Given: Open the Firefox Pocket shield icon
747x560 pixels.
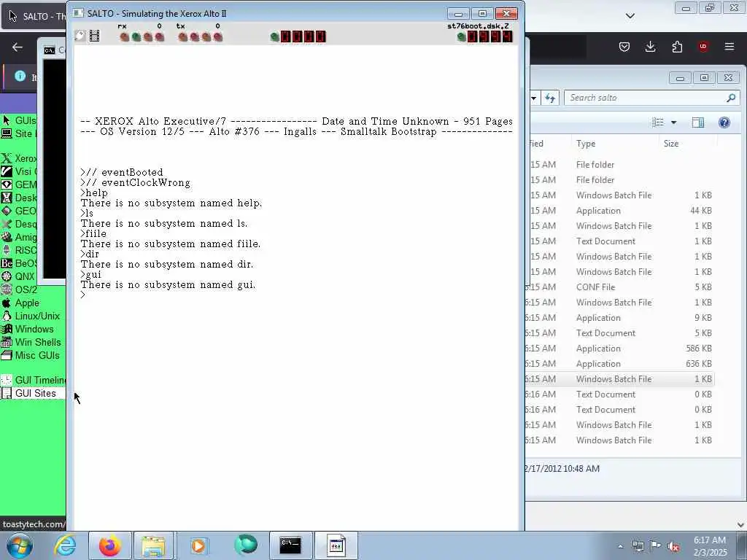Looking at the screenshot, I should click(x=624, y=47).
